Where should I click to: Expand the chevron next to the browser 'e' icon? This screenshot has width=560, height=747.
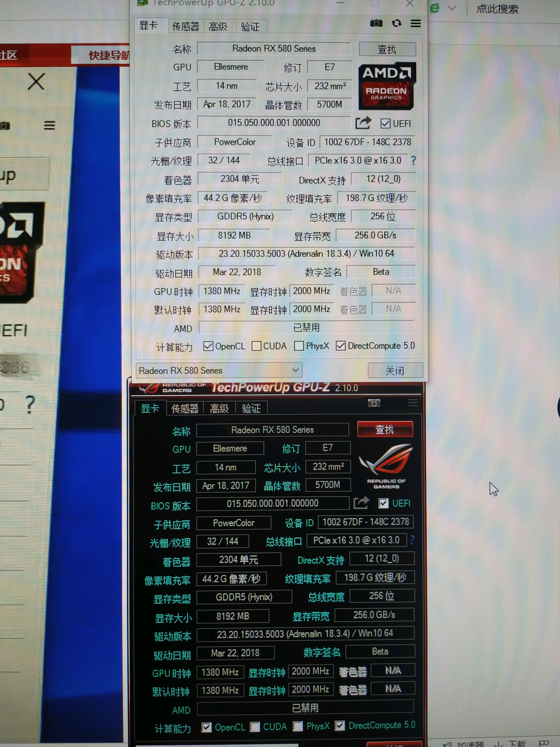click(452, 8)
